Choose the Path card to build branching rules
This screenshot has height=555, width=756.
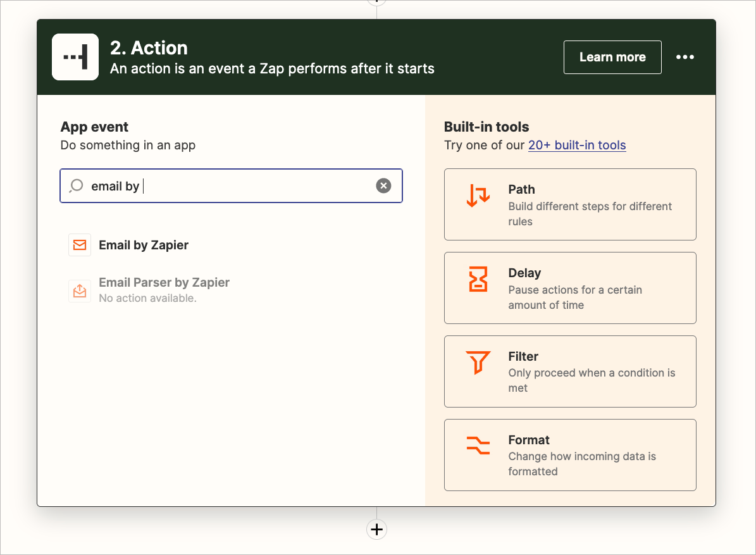(570, 204)
